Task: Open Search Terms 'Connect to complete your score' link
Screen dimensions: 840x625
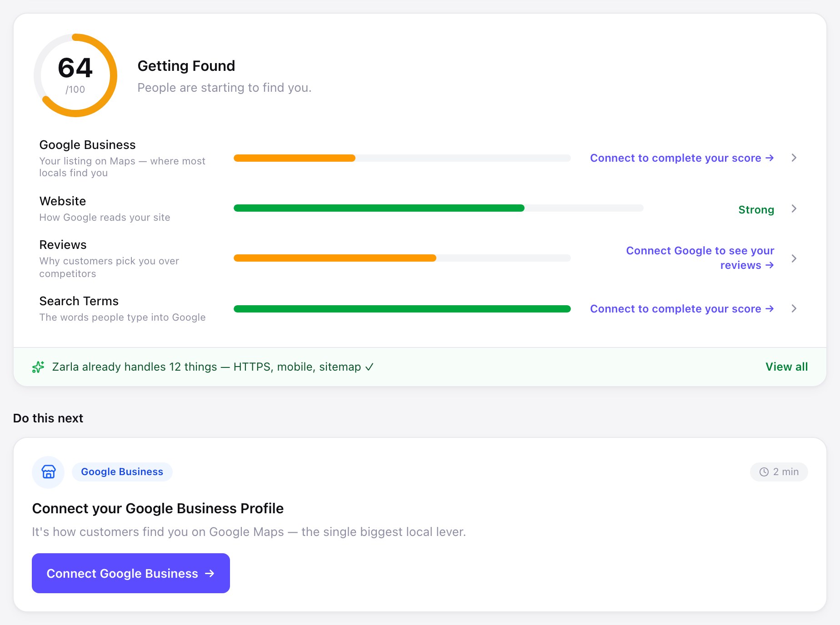Action: point(682,309)
